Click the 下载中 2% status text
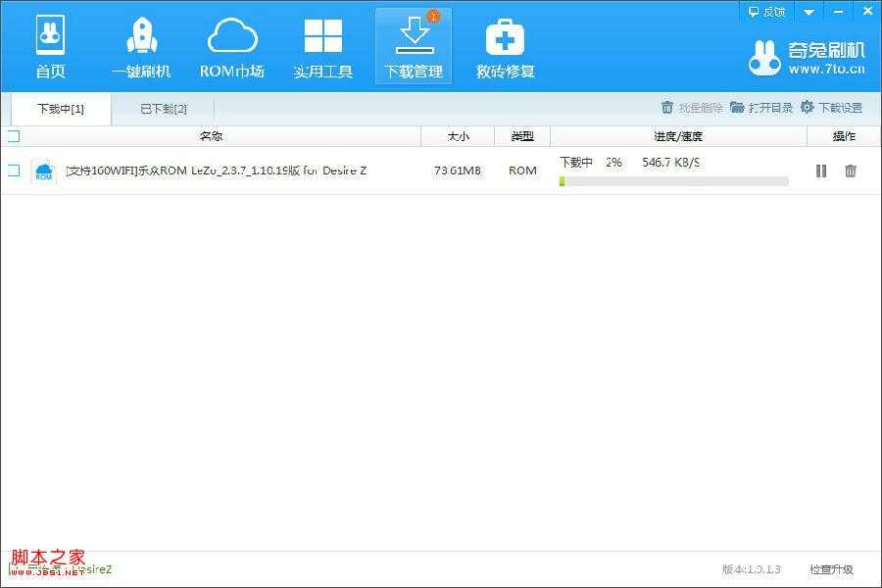This screenshot has width=882, height=588. [591, 163]
